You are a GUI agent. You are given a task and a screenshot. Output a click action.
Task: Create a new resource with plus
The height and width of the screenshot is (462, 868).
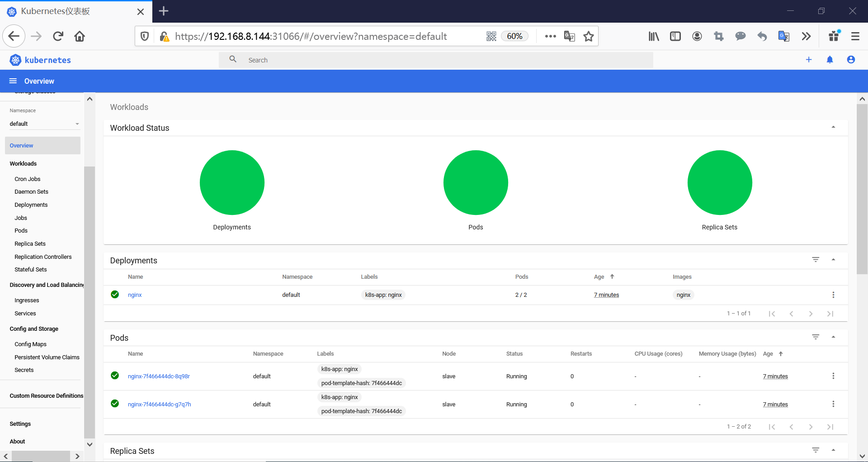pyautogui.click(x=809, y=60)
